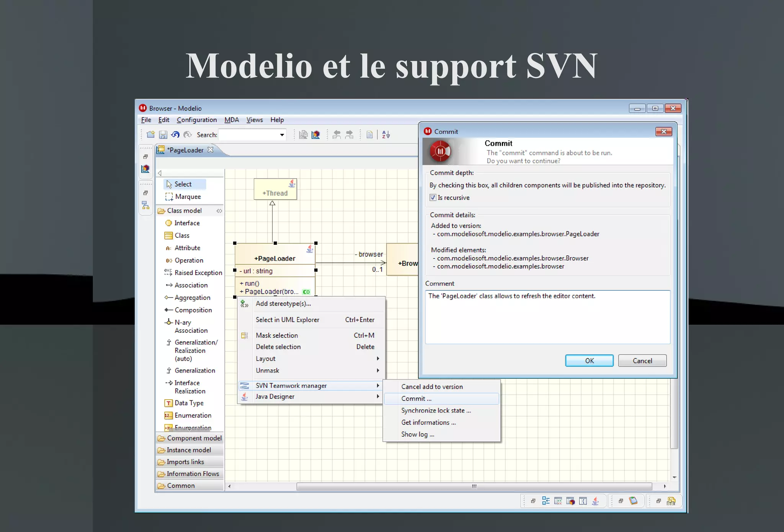The image size is (784, 532).
Task: Select Mask selection in context menu
Action: click(x=311, y=335)
